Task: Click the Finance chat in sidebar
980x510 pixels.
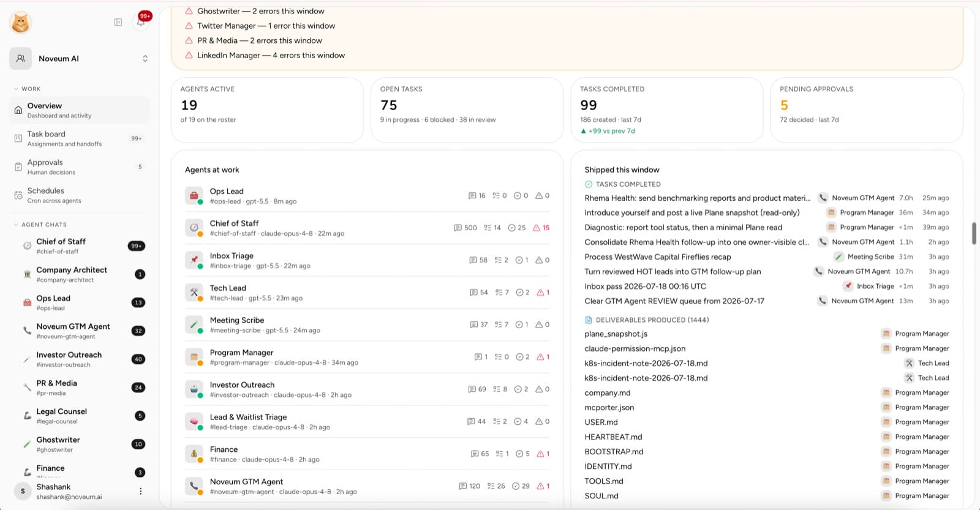Action: [80, 471]
